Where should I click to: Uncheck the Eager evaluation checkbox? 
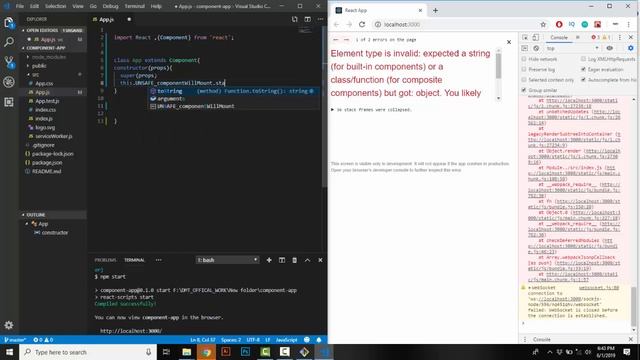coord(583,69)
